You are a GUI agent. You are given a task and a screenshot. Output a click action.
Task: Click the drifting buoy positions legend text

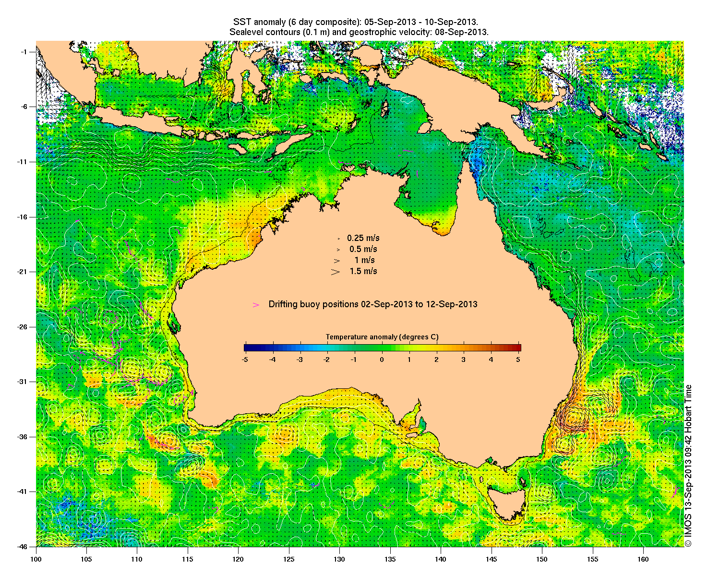pyautogui.click(x=373, y=304)
